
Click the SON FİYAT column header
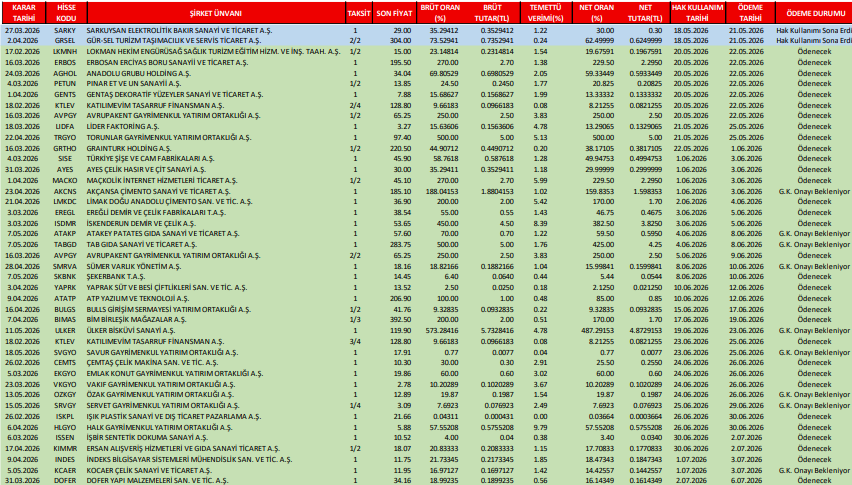click(x=394, y=12)
